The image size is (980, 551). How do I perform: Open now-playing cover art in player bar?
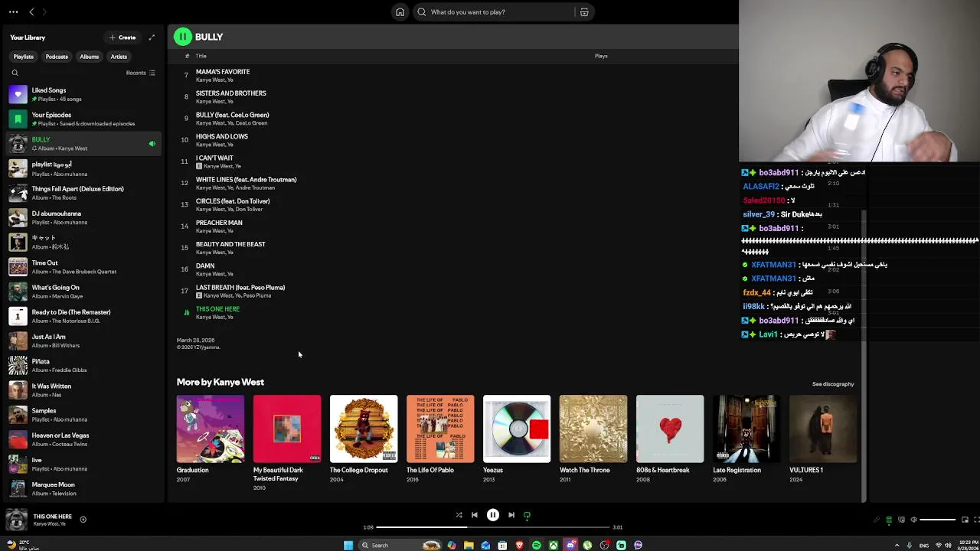coord(16,520)
